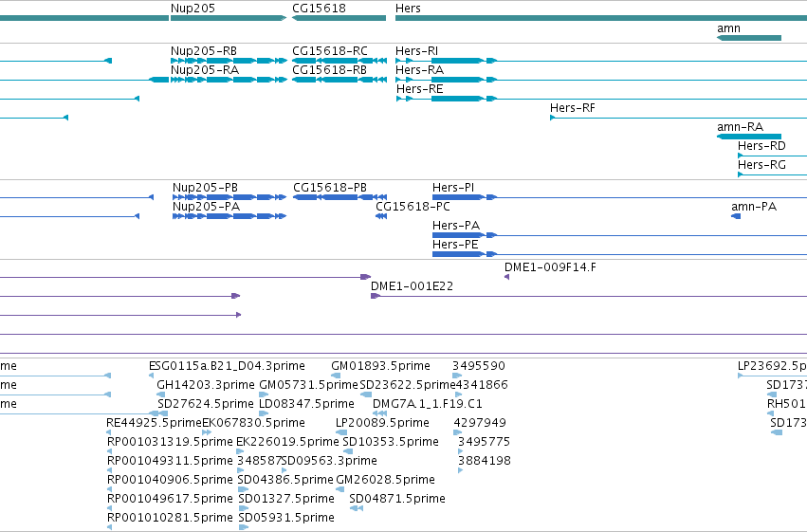807x532 pixels.
Task: Click the CG15618-RC transcript label
Action: (x=330, y=51)
